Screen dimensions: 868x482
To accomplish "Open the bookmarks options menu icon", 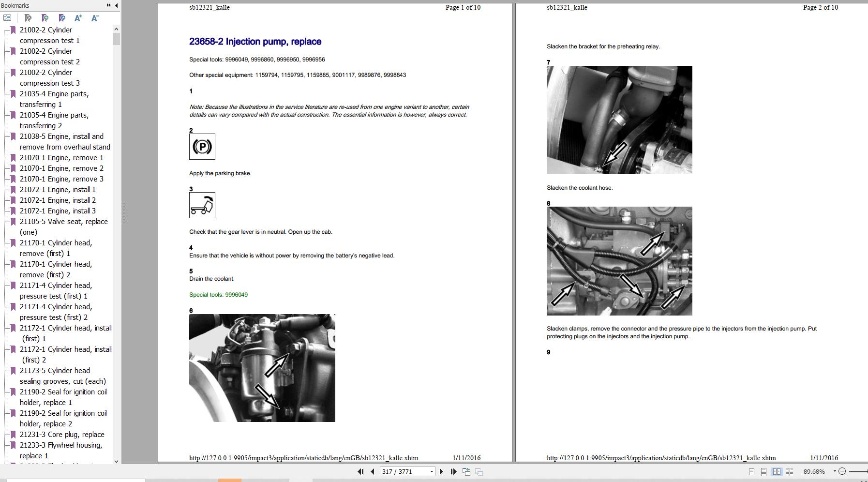I will coord(7,18).
